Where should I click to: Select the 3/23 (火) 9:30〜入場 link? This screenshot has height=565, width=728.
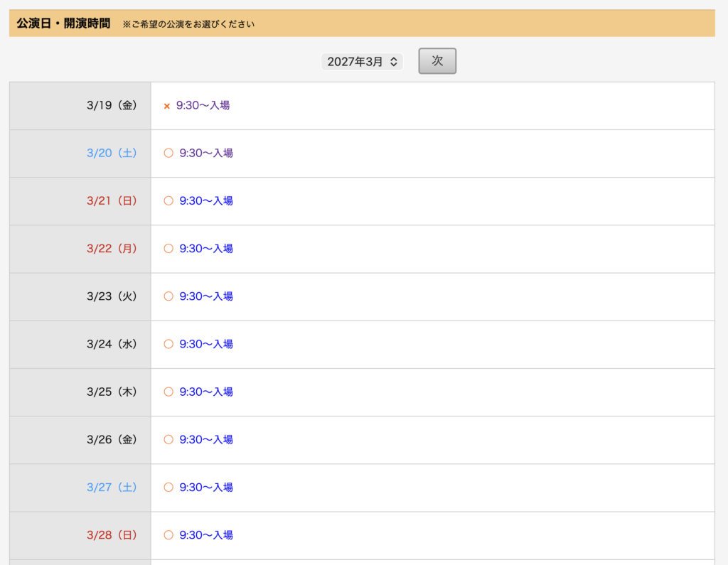206,296
